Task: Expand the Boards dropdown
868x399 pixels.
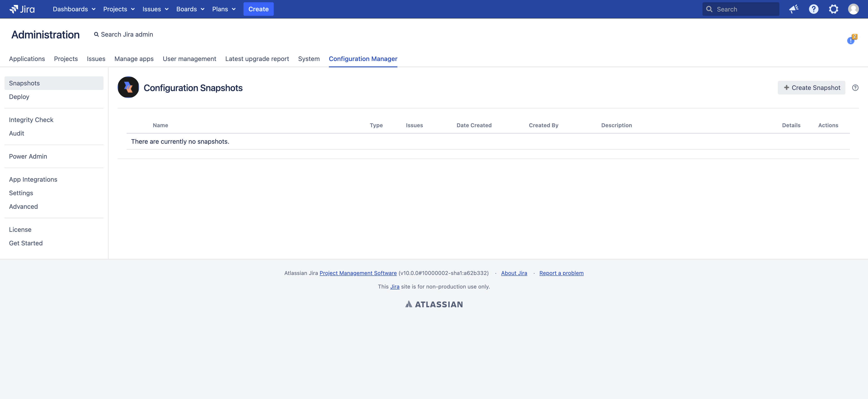Action: coord(190,9)
